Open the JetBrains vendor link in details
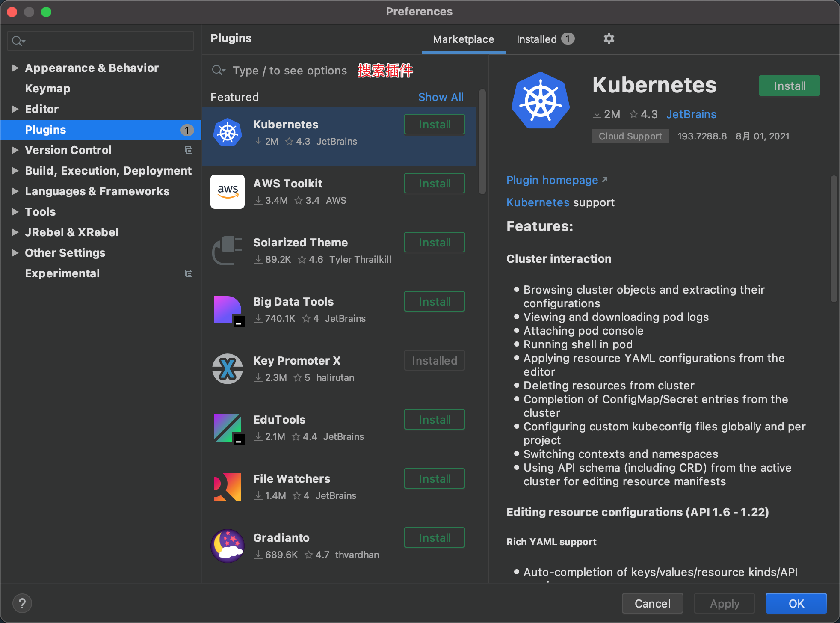 (x=691, y=114)
